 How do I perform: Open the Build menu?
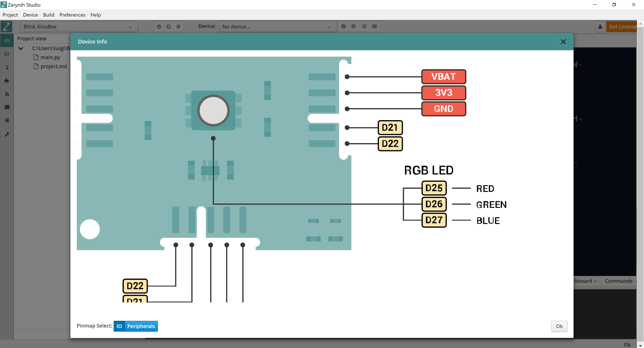click(48, 15)
